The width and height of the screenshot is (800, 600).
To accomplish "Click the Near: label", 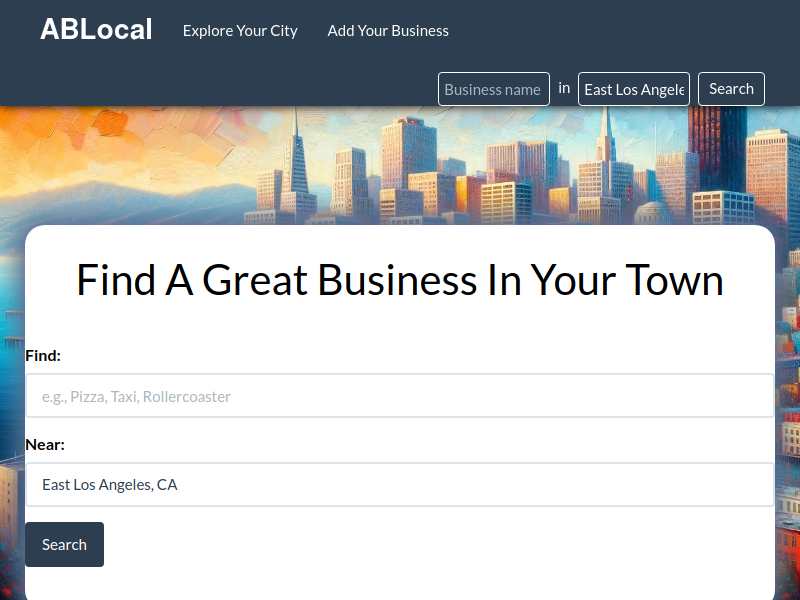I will pos(45,444).
